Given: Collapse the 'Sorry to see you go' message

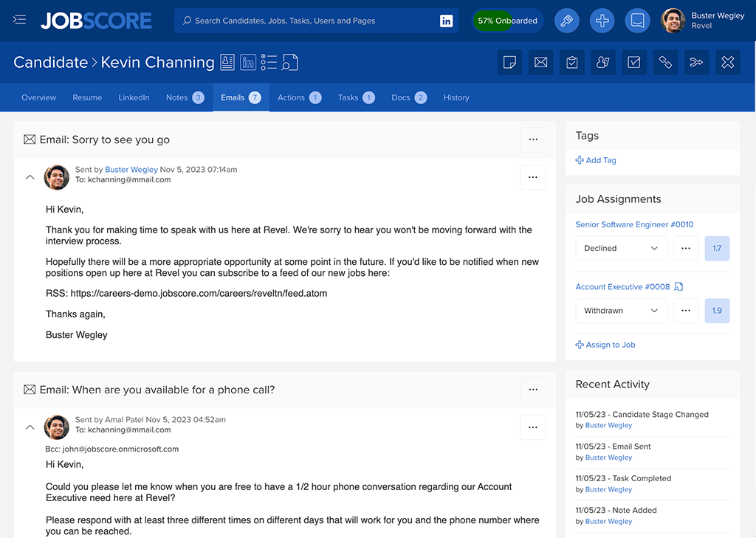Looking at the screenshot, I should 30,177.
